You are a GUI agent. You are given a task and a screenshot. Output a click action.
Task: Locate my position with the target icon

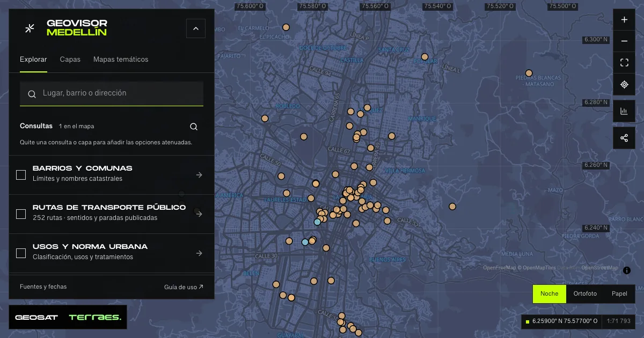624,84
